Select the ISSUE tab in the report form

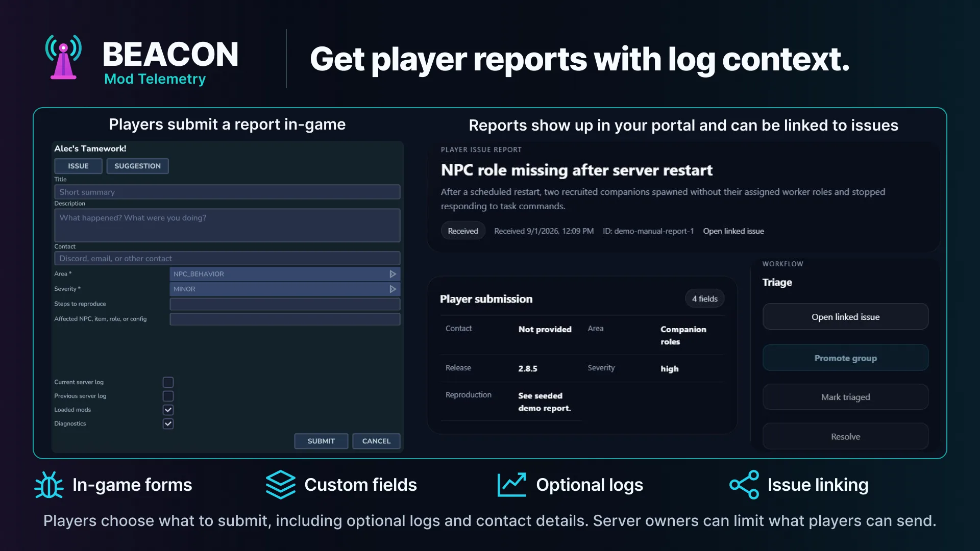click(78, 166)
